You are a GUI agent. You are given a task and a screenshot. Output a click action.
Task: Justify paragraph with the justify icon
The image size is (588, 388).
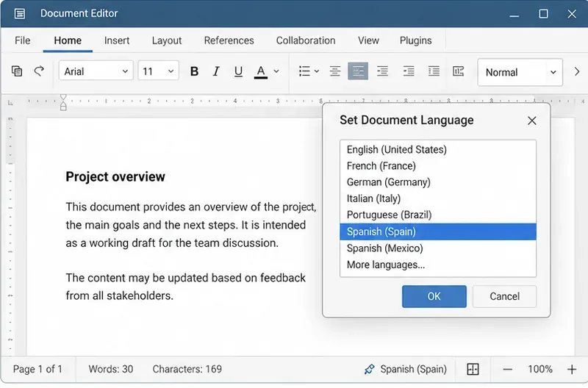click(434, 71)
